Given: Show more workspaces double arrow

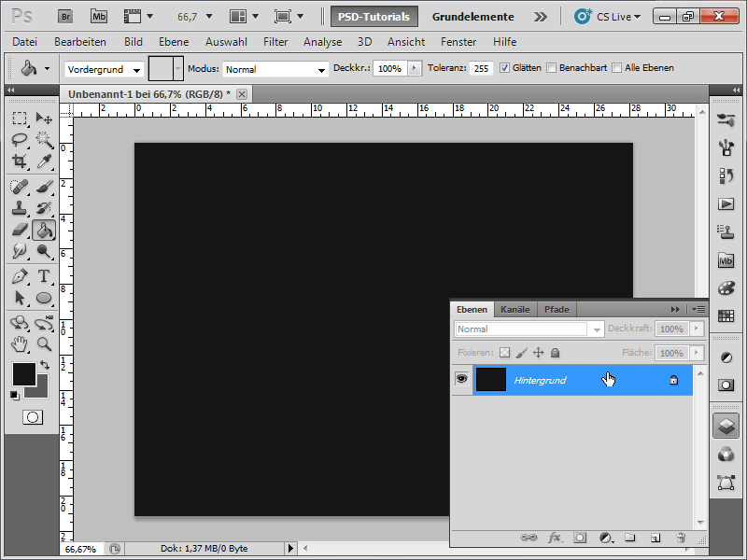Looking at the screenshot, I should click(x=541, y=17).
